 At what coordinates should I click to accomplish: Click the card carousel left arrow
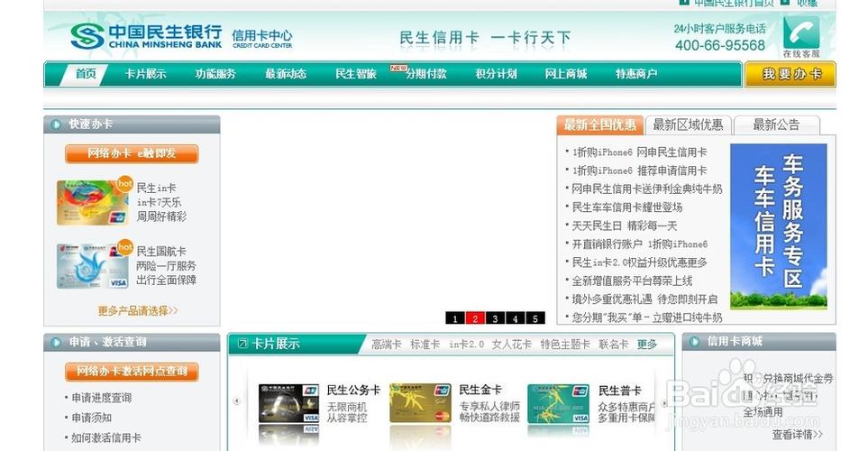pos(236,400)
